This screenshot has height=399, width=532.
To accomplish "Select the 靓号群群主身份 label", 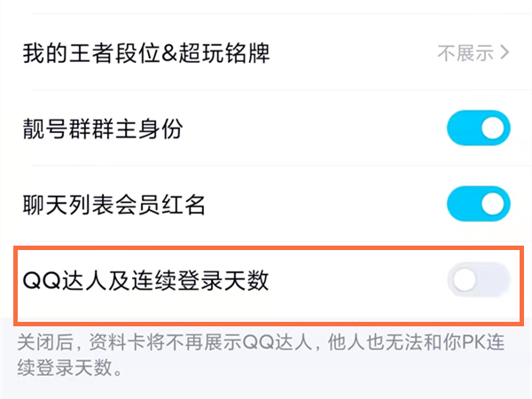I will pos(102,130).
